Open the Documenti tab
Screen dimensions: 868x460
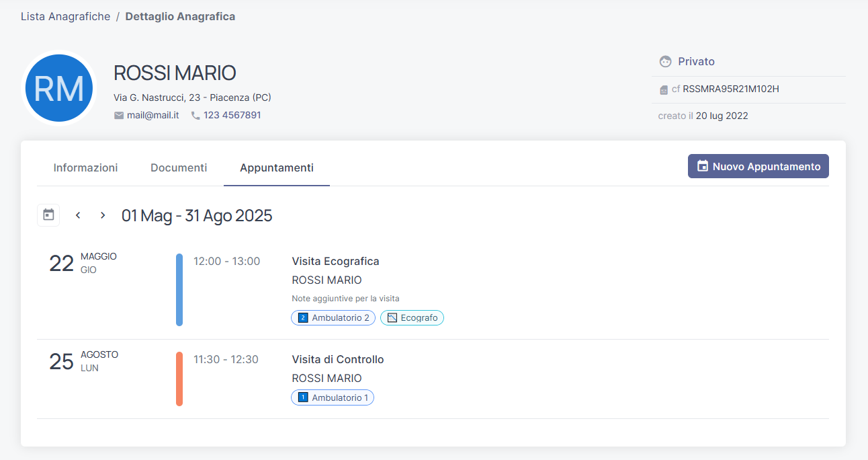[179, 167]
